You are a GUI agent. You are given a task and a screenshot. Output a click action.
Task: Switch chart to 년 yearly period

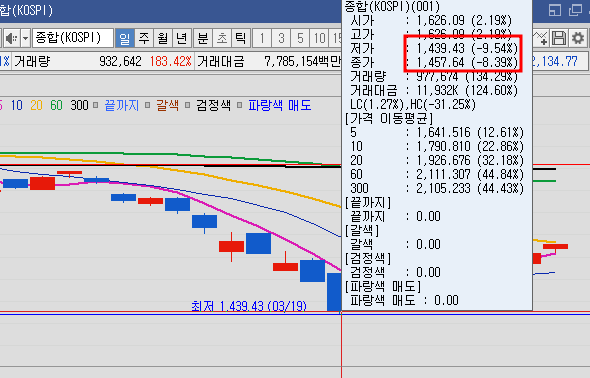click(x=182, y=38)
